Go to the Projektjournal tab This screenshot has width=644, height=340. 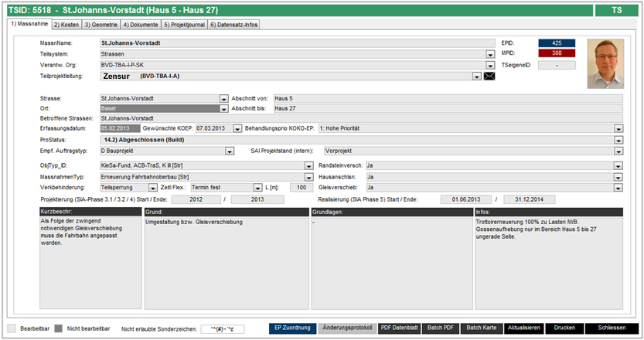coord(183,25)
